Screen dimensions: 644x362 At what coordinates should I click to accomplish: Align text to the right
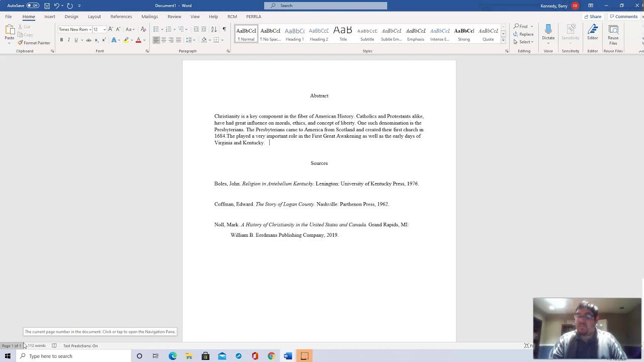(171, 40)
